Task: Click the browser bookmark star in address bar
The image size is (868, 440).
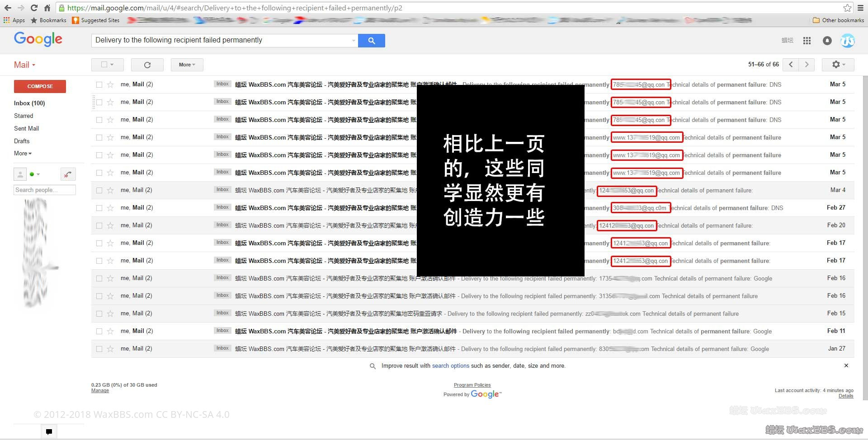Action: 848,8
